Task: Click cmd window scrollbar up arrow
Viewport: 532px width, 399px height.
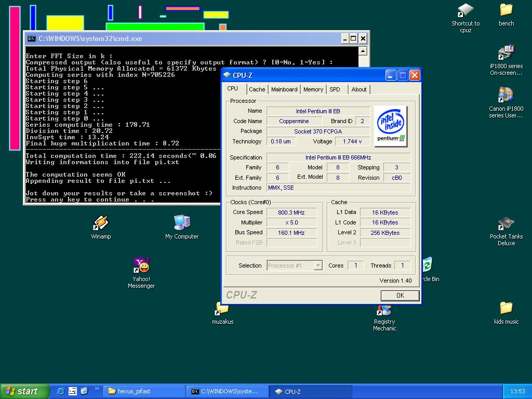Action: [x=362, y=51]
